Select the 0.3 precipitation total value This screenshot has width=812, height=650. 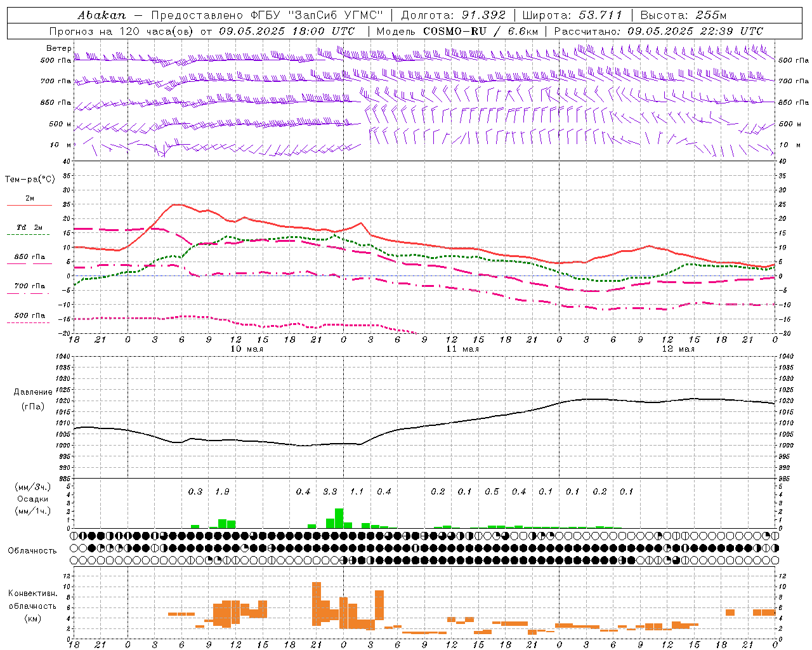[195, 492]
